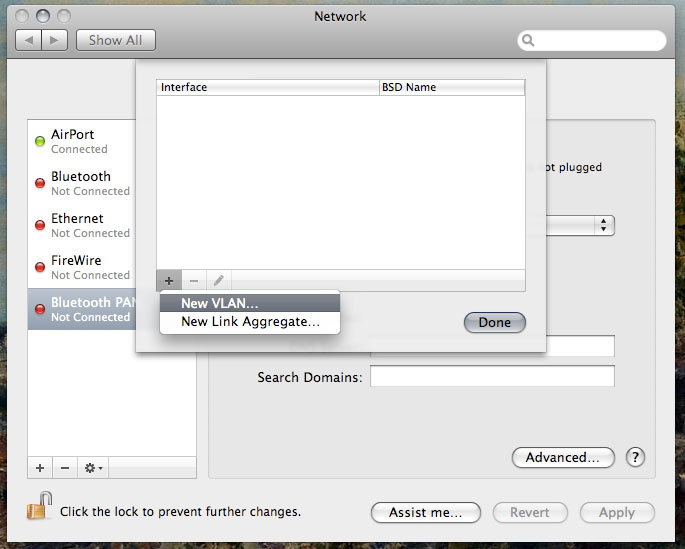
Task: Click Bluetooth's red status indicator
Action: [x=40, y=183]
